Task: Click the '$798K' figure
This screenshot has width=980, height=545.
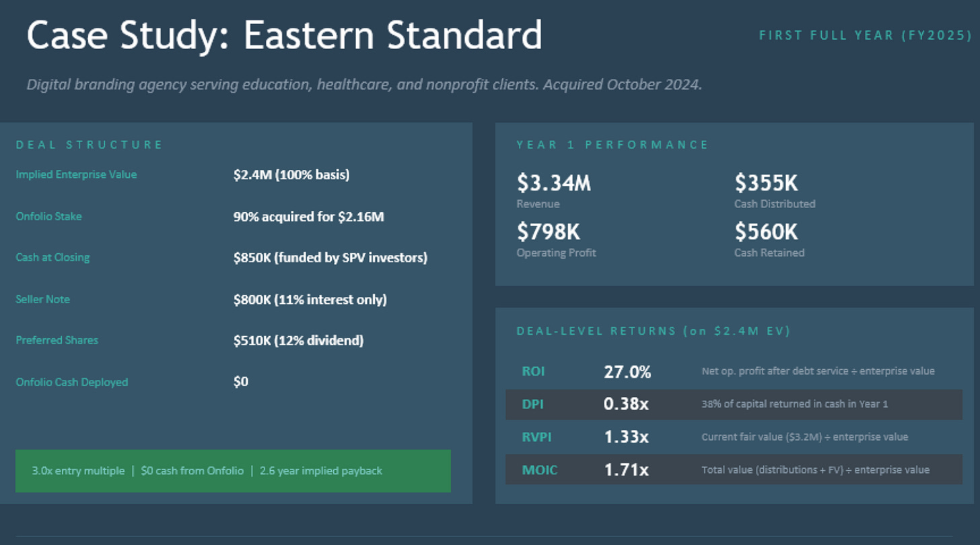Action: [548, 232]
